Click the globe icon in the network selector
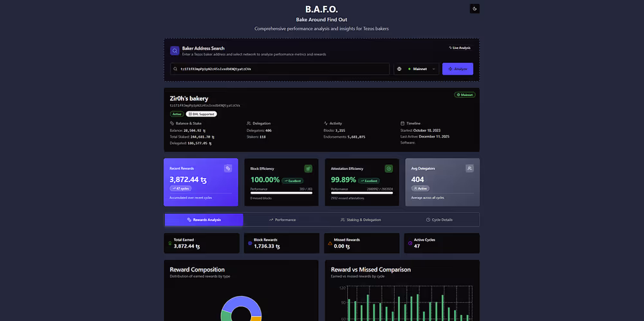The image size is (644, 321). pos(400,69)
